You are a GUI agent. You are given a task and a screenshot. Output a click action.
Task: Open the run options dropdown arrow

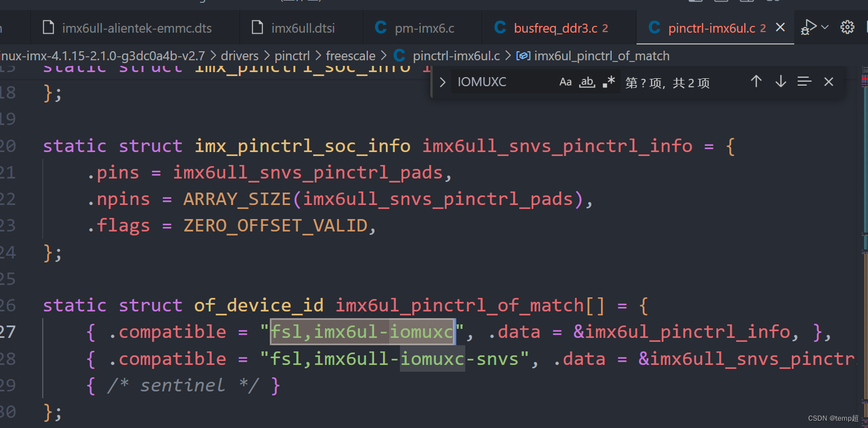pos(825,27)
